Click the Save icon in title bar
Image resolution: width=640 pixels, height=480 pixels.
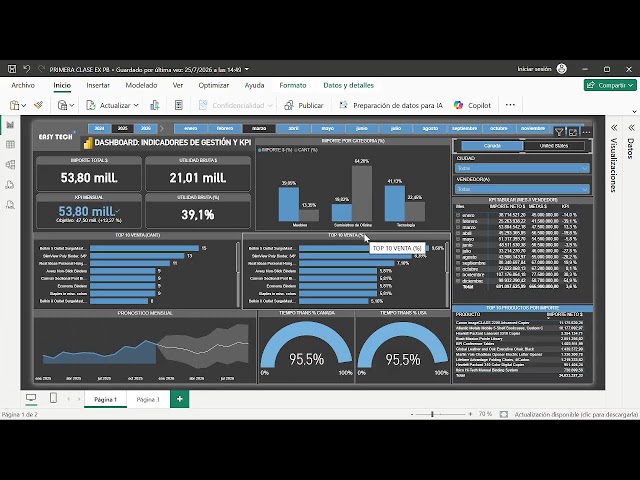tap(12, 69)
